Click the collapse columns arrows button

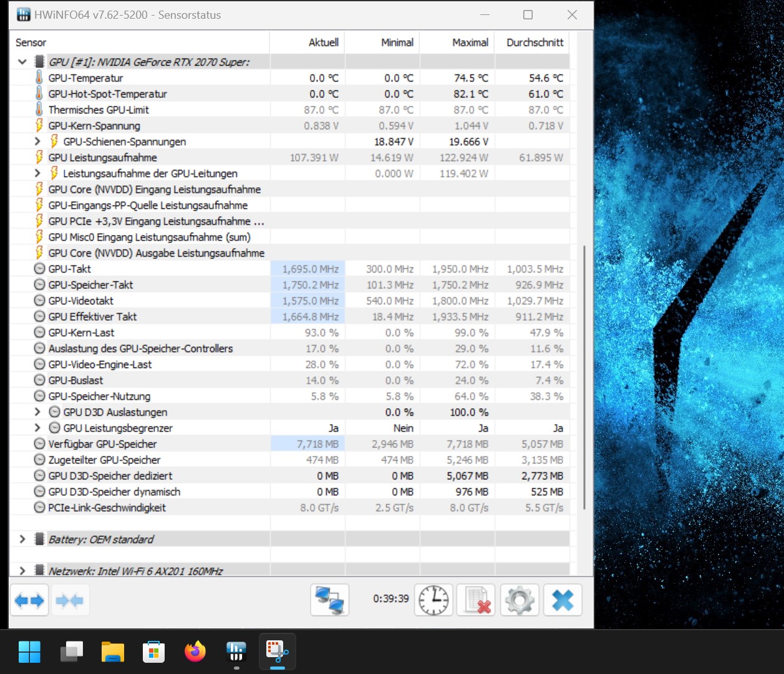click(69, 600)
